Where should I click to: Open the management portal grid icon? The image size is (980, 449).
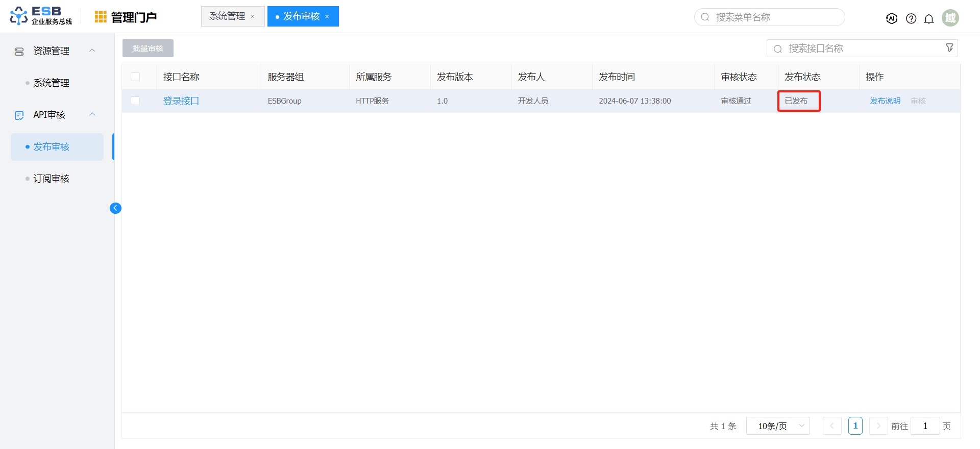pyautogui.click(x=101, y=17)
